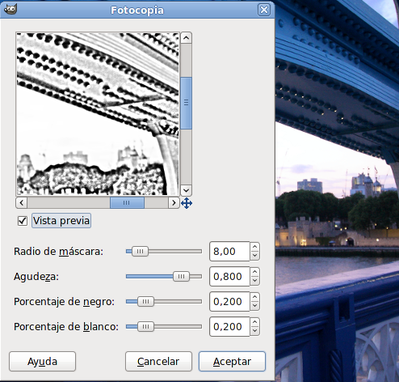Viewport: 399px width, 382px height.
Task: Decrease Porcentaje de negro with down arrow
Action: coord(255,306)
